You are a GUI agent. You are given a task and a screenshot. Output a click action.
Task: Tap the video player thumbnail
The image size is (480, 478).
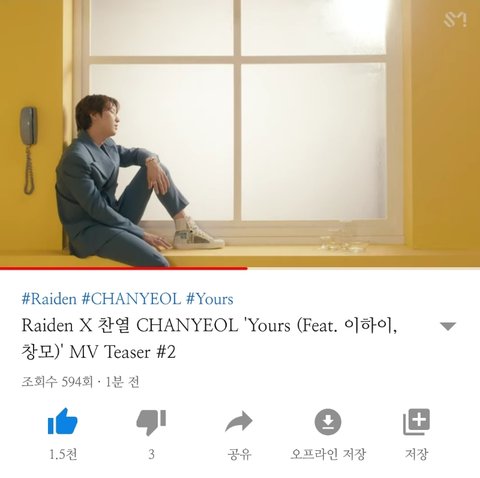pyautogui.click(x=240, y=133)
